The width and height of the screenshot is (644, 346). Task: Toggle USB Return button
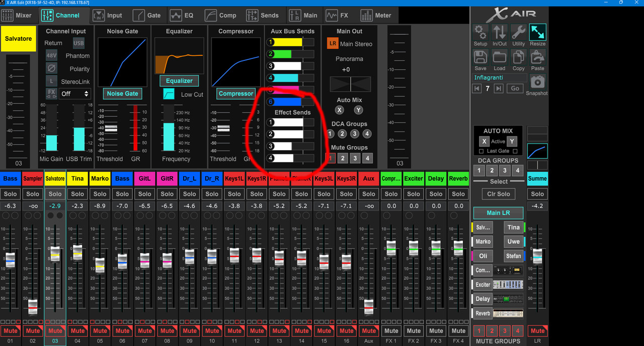78,43
